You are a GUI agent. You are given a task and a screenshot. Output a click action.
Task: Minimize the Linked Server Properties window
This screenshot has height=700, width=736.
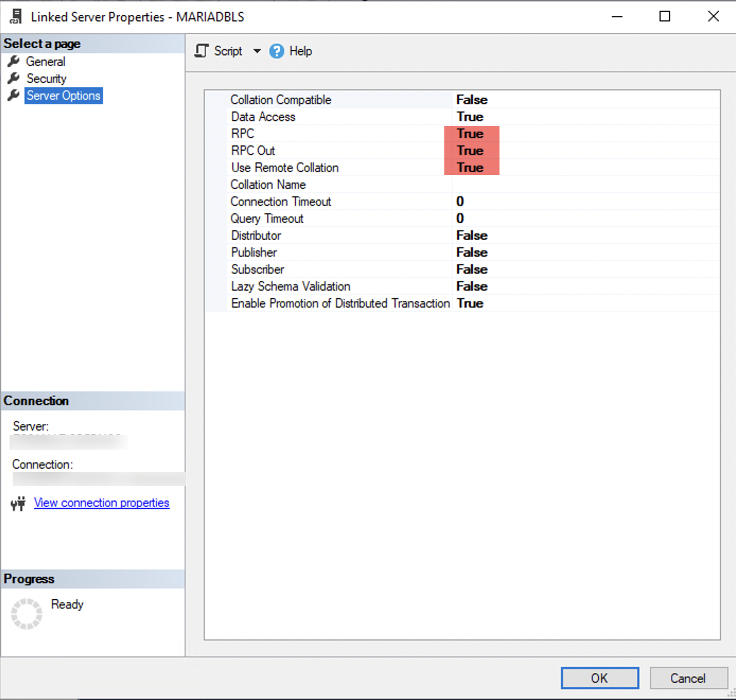[617, 16]
